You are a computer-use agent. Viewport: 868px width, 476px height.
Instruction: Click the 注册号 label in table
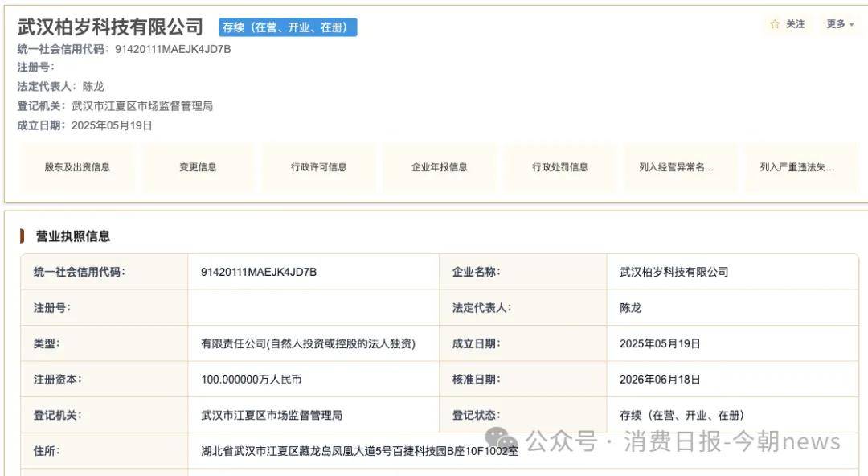point(52,308)
